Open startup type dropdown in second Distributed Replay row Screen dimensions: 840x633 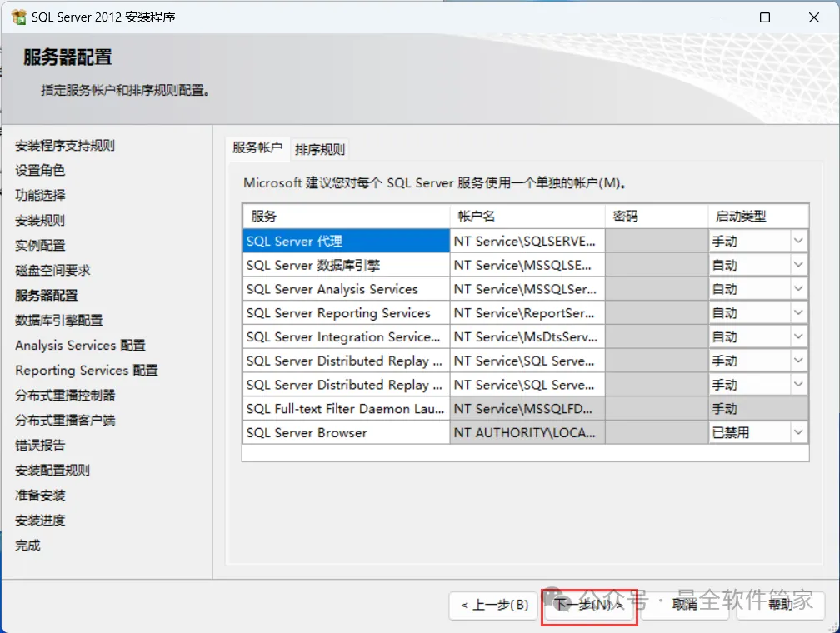[x=798, y=385]
